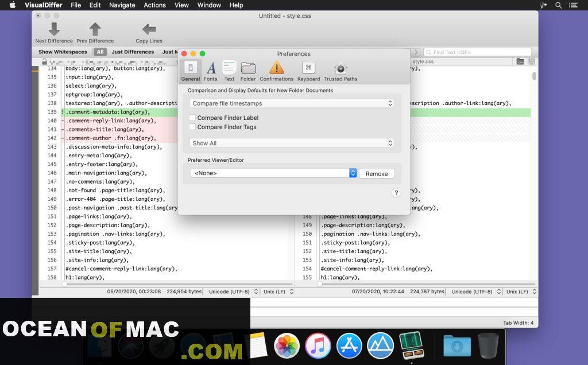
Task: Open Trash in the Dock
Action: (x=488, y=345)
